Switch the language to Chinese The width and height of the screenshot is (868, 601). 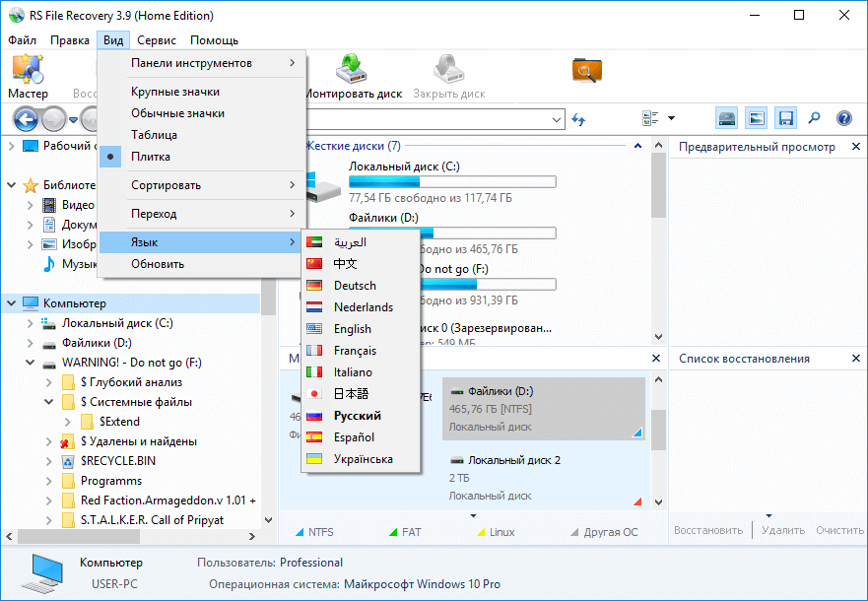point(361,264)
